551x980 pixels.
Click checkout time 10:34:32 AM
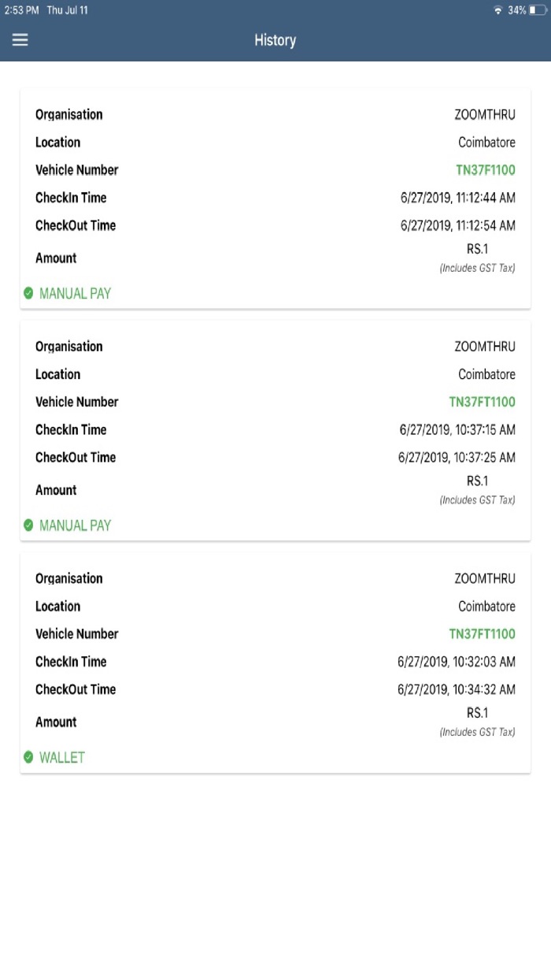(x=456, y=689)
